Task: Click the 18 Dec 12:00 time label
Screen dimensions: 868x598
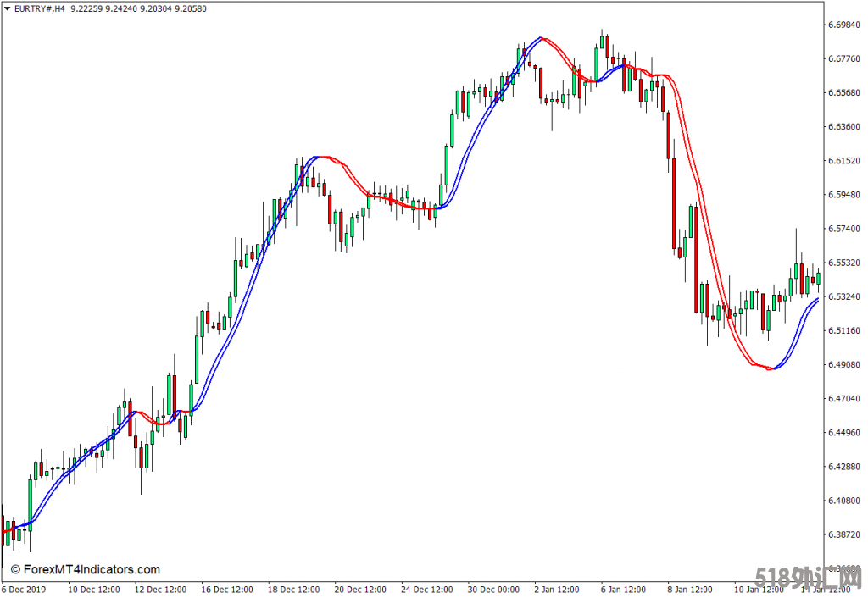Action: tap(293, 590)
